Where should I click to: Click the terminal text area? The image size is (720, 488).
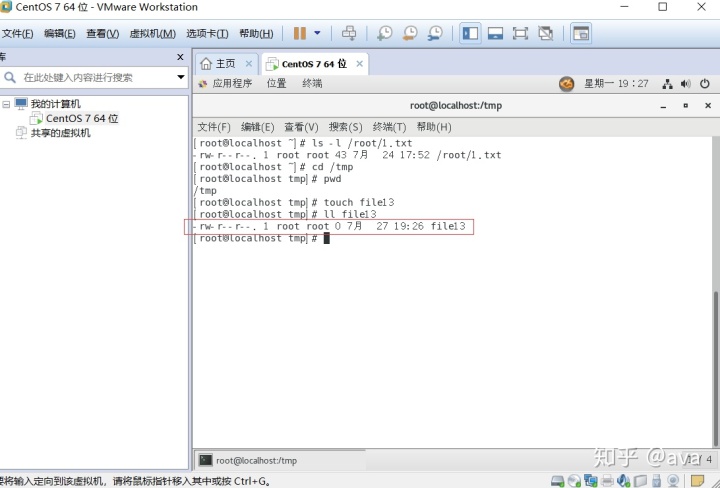[x=452, y=292]
